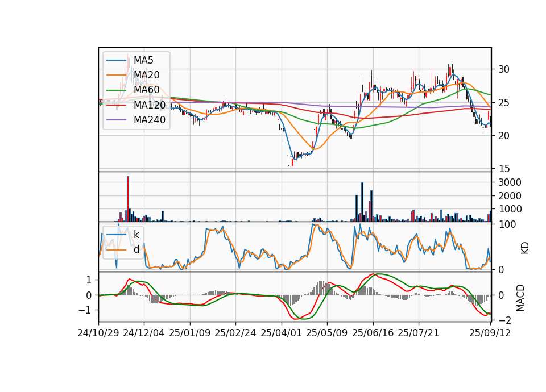
Task: Click the MA120 legend label
Action: (150, 105)
